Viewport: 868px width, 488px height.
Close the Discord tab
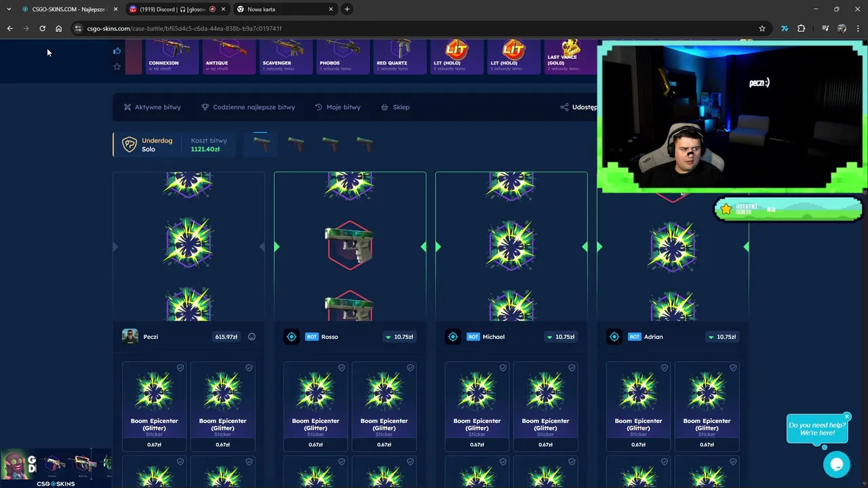(223, 9)
